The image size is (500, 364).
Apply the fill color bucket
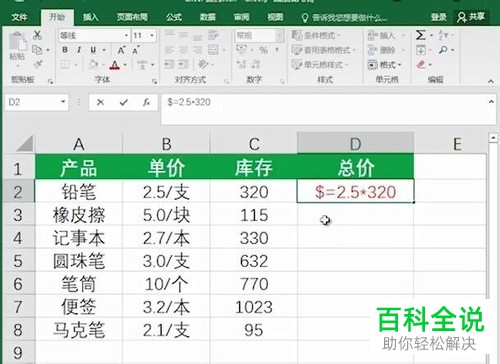[x=94, y=64]
